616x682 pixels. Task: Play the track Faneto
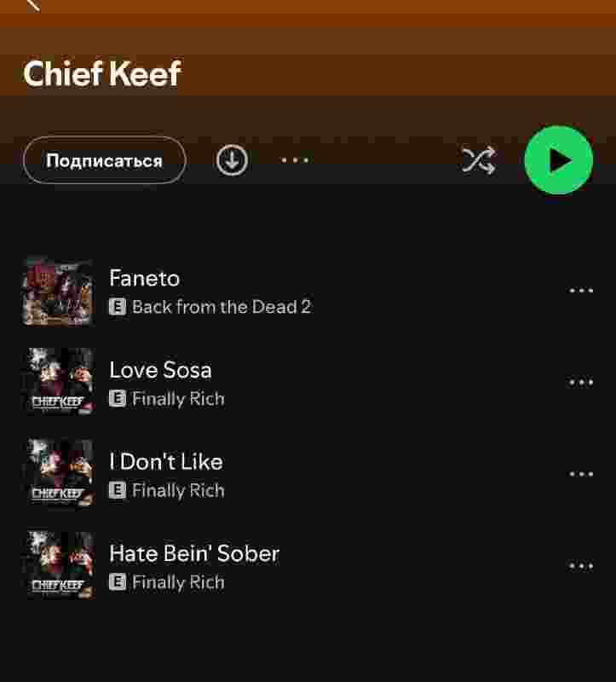pyautogui.click(x=145, y=279)
